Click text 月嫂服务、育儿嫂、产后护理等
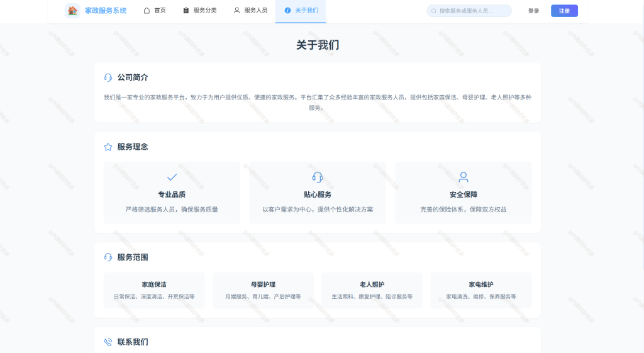 264,296
